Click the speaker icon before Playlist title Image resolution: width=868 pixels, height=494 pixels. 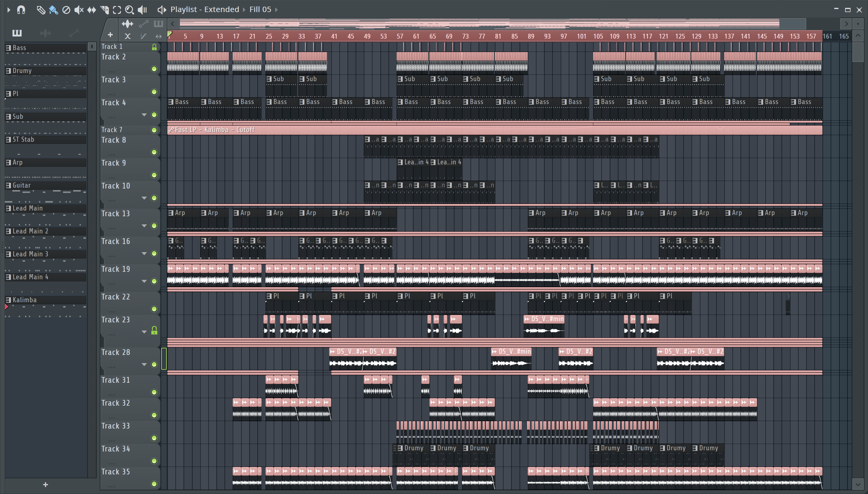[x=162, y=10]
